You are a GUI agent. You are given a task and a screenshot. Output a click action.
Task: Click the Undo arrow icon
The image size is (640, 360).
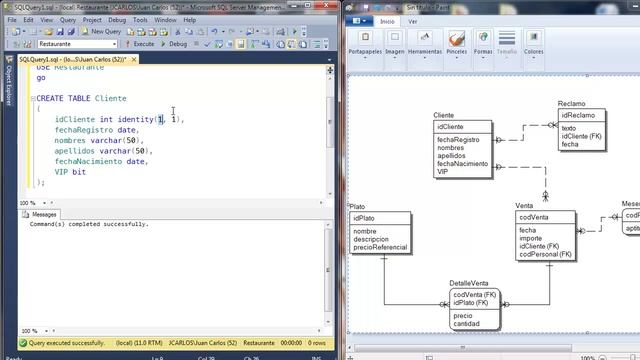coord(214,31)
